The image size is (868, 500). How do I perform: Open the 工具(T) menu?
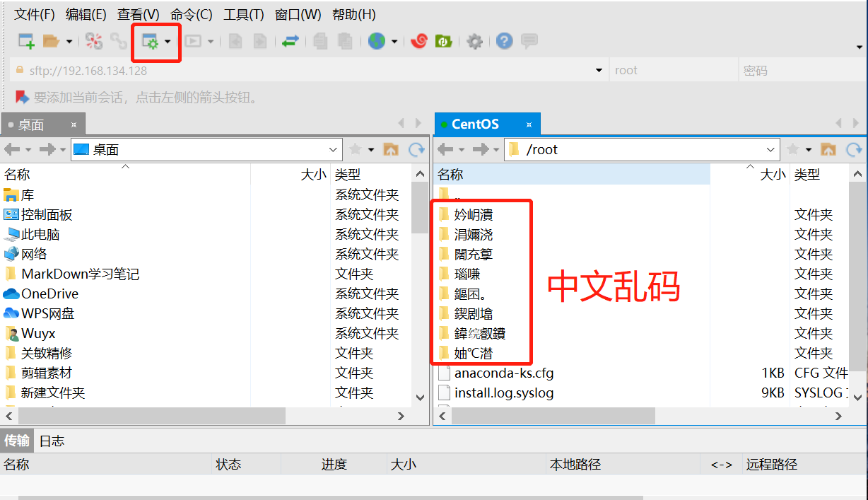(244, 14)
